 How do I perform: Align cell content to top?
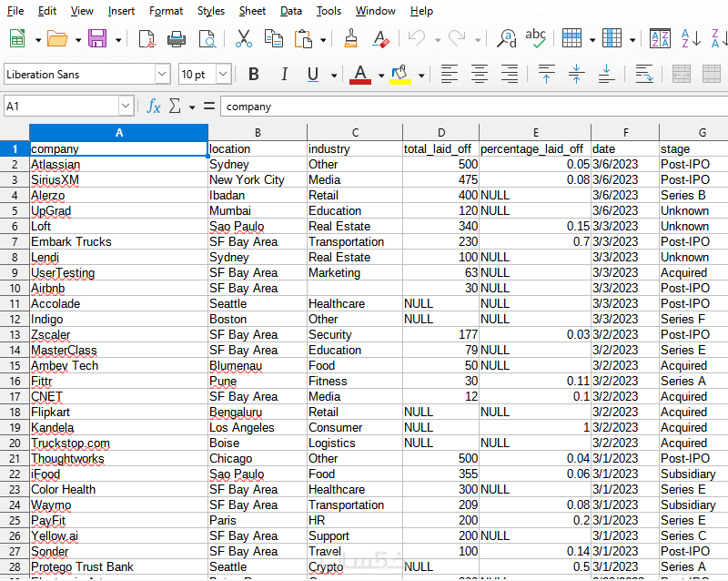coord(546,75)
